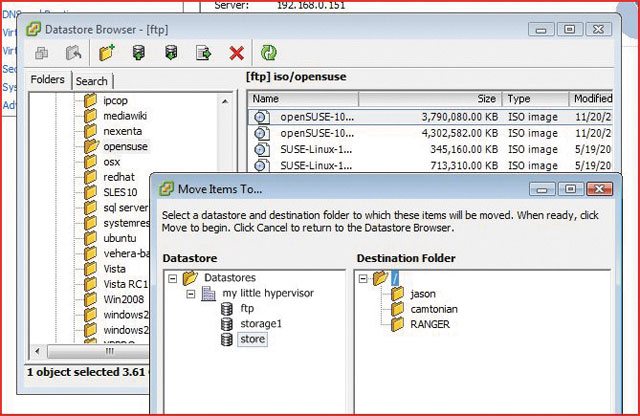Viewport: 640px width, 416px height.
Task: Select the my little hypervisor host
Action: point(268,293)
